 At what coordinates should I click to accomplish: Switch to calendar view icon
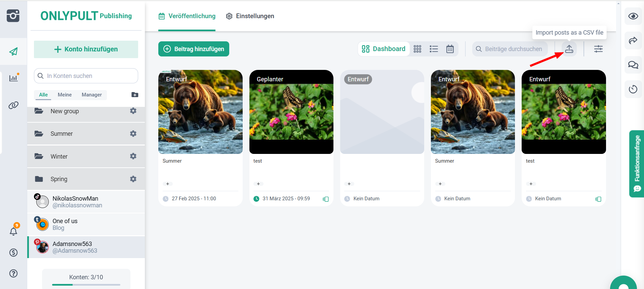(x=450, y=49)
